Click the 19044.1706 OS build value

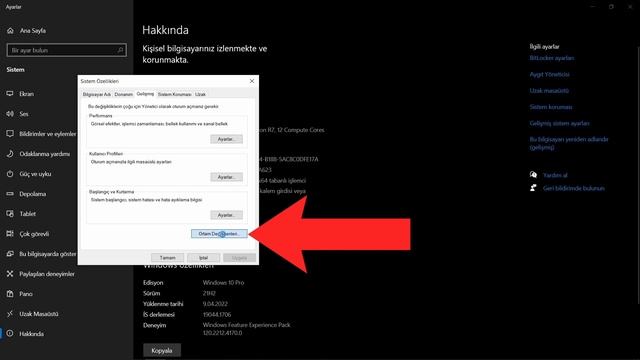coord(217,314)
